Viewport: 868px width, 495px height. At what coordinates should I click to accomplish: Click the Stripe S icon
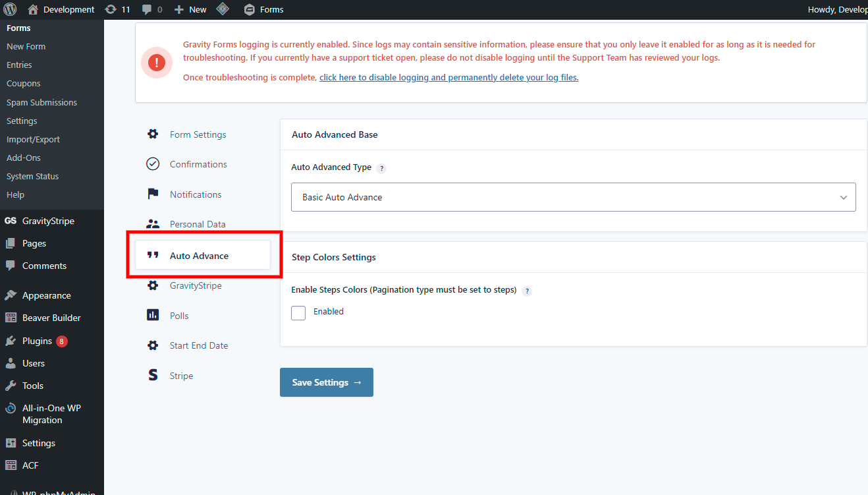click(x=153, y=376)
